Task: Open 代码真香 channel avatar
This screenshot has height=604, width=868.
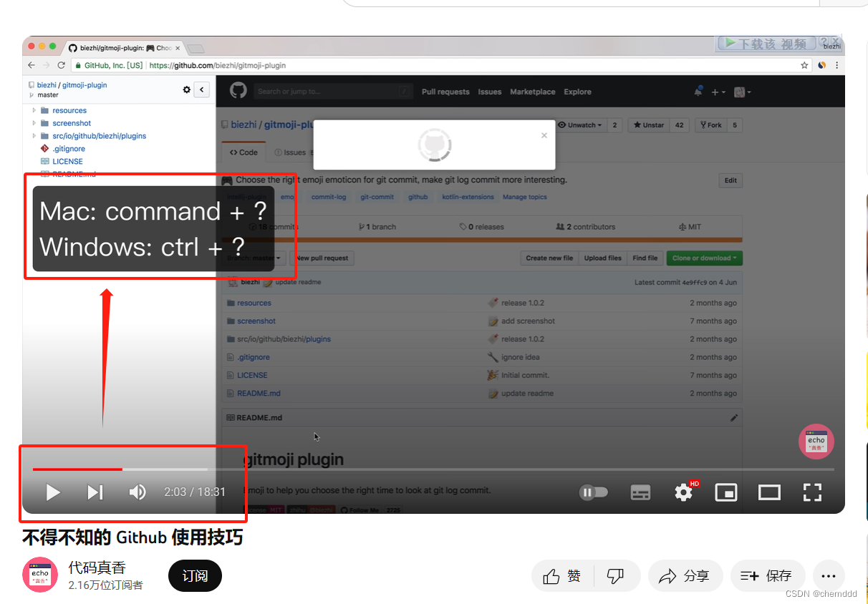Action: [x=40, y=575]
